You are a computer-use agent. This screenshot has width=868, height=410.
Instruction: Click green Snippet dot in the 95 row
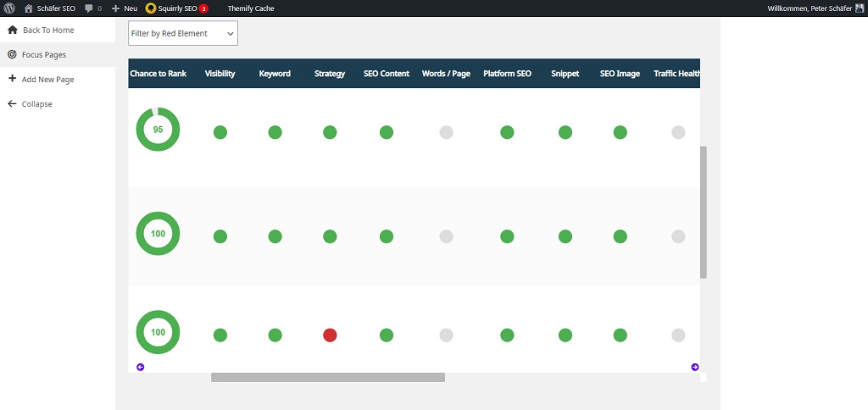[565, 132]
